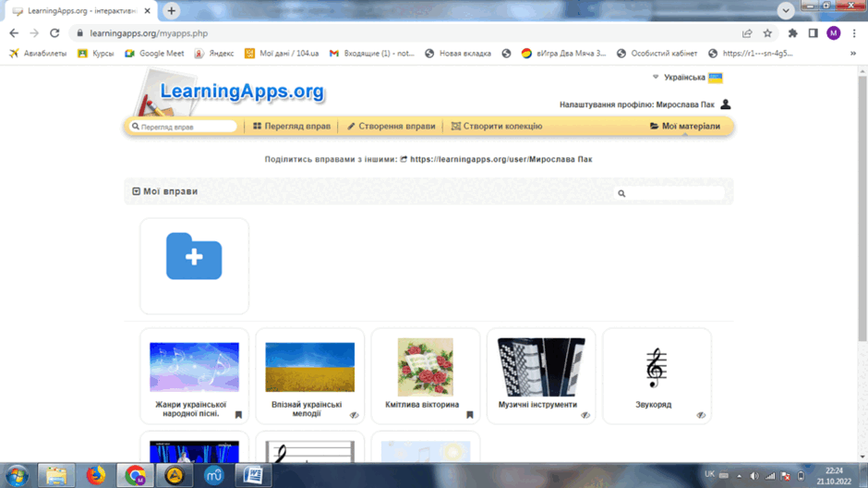868x488 pixels.
Task: Open the Жанри української народної пісні thumbnail
Action: [x=194, y=367]
